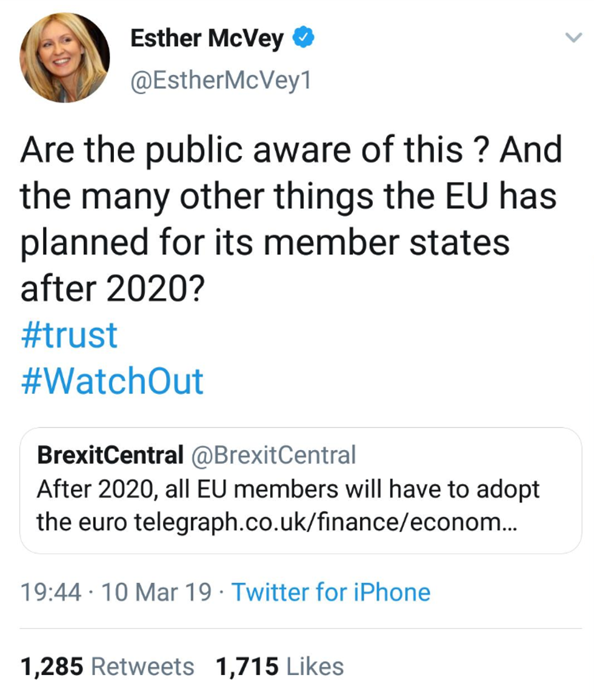Viewport: 594px width, 700px height.
Task: View the 1,715 Likes list
Action: click(279, 666)
